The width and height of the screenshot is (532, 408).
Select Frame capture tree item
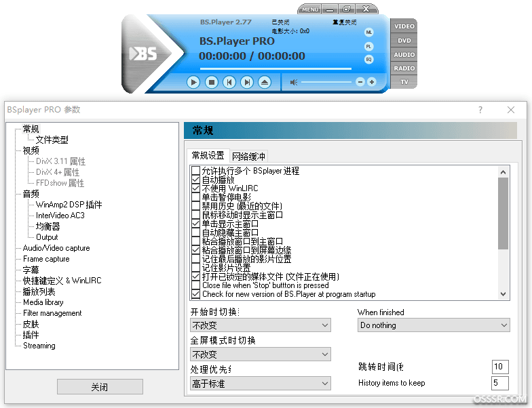click(46, 259)
